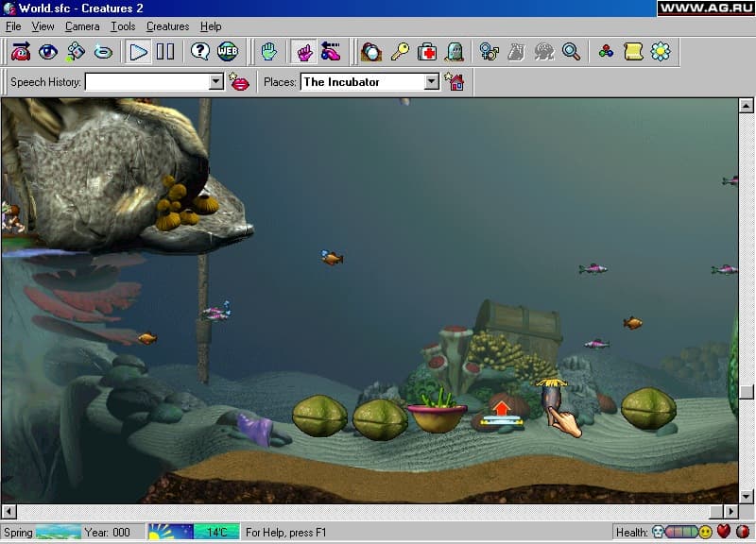Click the pink hand with arrow icon
Screen dimensions: 756x544
click(x=331, y=52)
